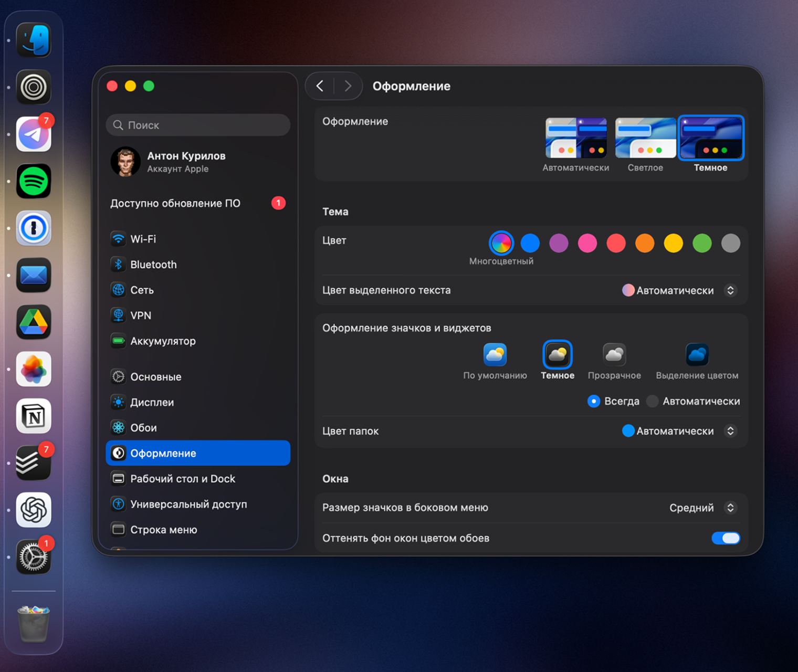Click the Поиск search field
The image size is (798, 672).
[x=198, y=125]
